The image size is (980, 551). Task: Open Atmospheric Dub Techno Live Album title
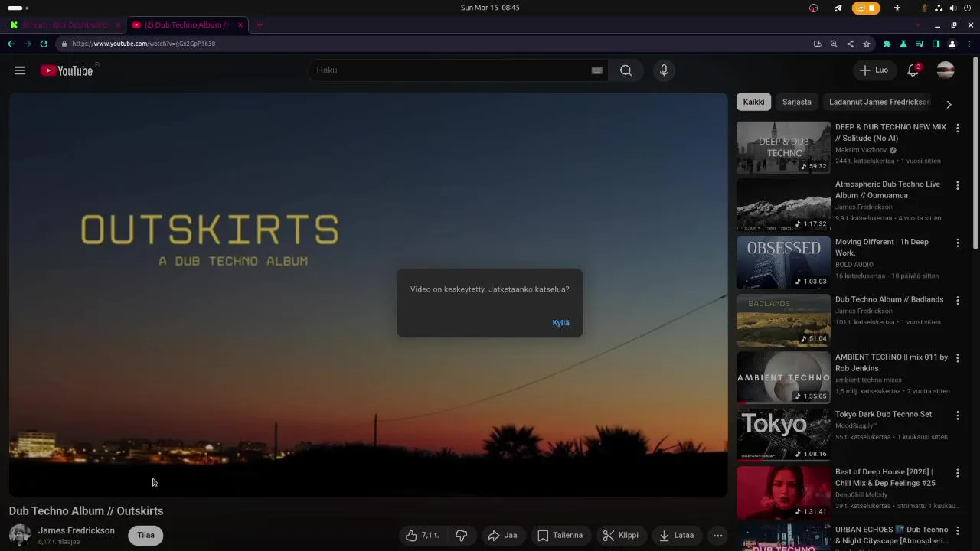(887, 190)
